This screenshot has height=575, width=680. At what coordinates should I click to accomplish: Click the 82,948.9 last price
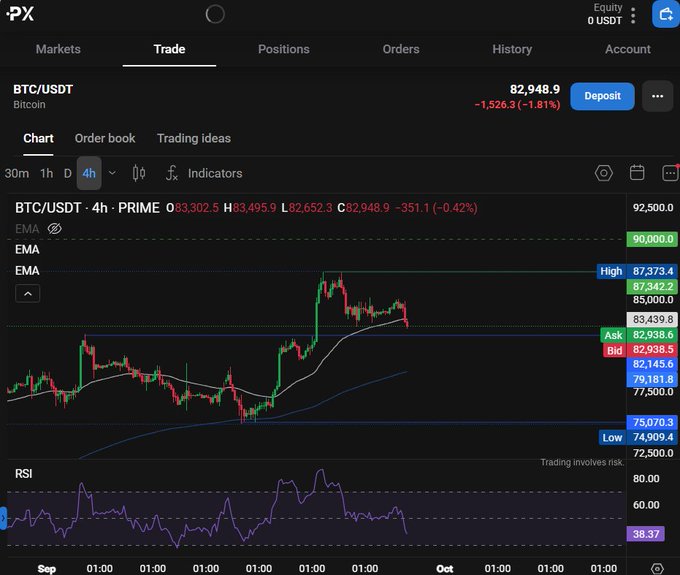535,89
